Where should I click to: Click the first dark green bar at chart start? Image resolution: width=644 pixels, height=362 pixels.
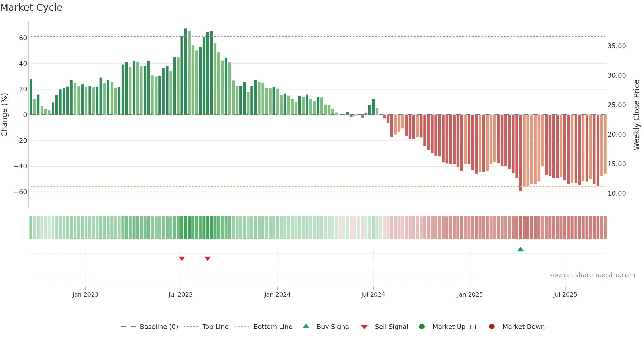pos(31,97)
